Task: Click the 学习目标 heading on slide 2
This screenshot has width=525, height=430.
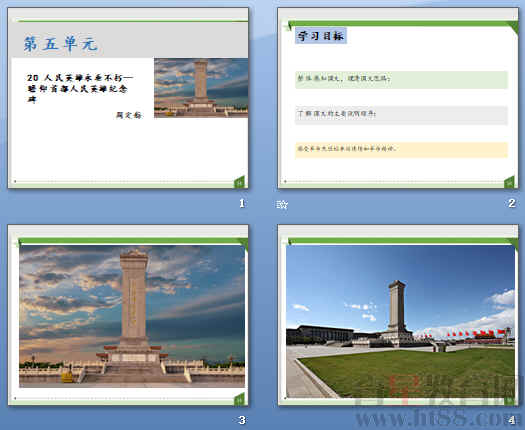Action: coord(321,35)
